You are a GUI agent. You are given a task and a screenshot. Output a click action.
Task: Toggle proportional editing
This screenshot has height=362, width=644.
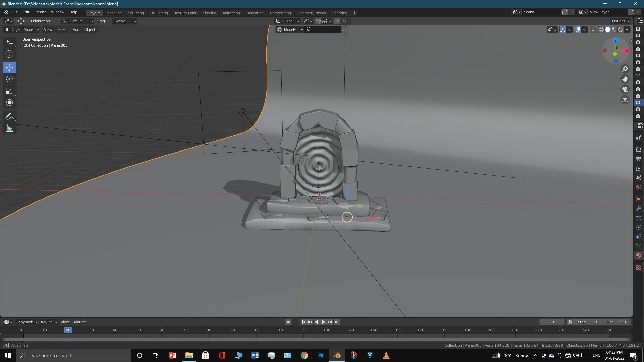click(337, 21)
